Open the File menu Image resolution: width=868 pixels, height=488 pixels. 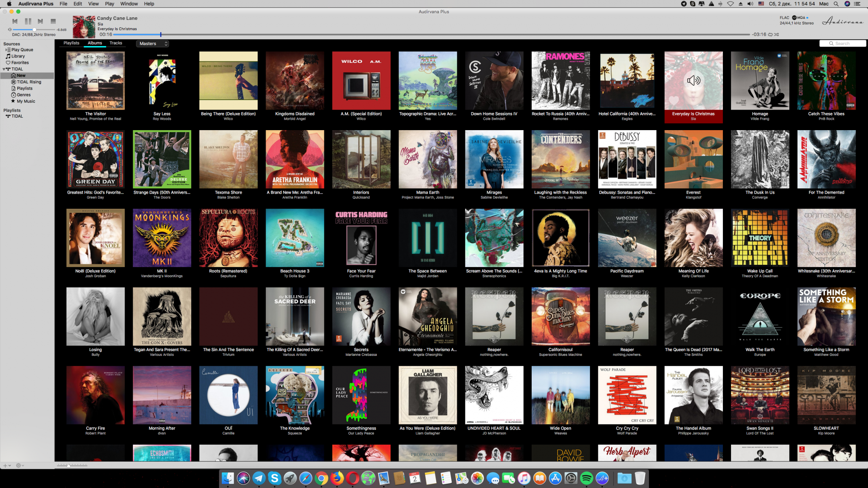click(x=63, y=4)
